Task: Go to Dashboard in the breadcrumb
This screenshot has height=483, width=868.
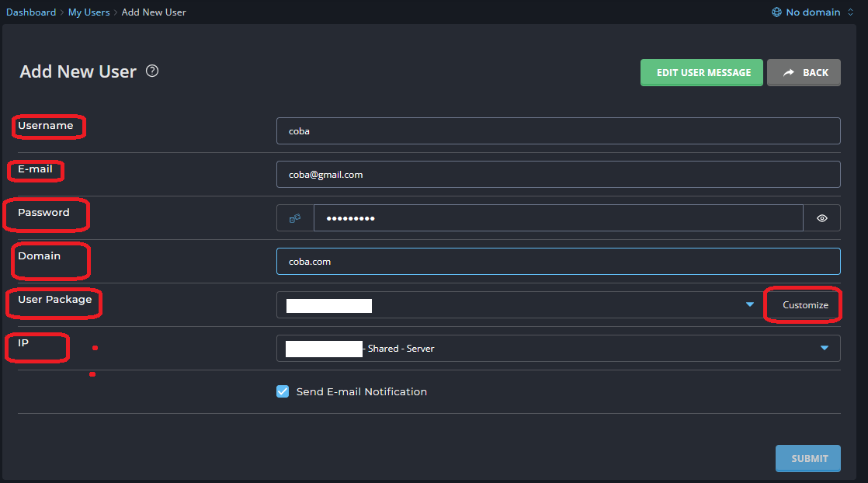Action: pos(31,12)
